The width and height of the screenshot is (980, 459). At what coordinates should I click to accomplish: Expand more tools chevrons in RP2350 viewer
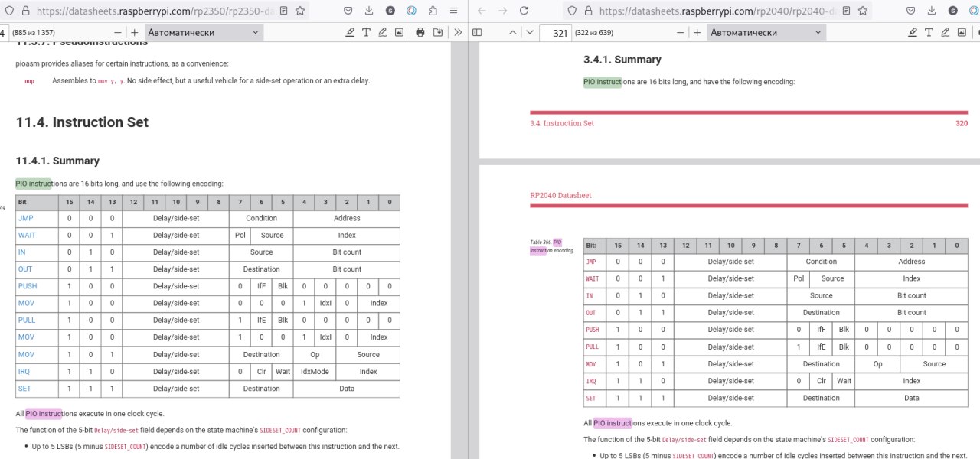click(x=458, y=32)
